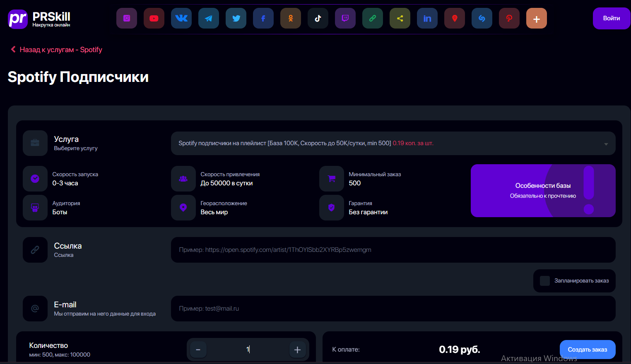Click the Создать заказ button

click(x=588, y=350)
